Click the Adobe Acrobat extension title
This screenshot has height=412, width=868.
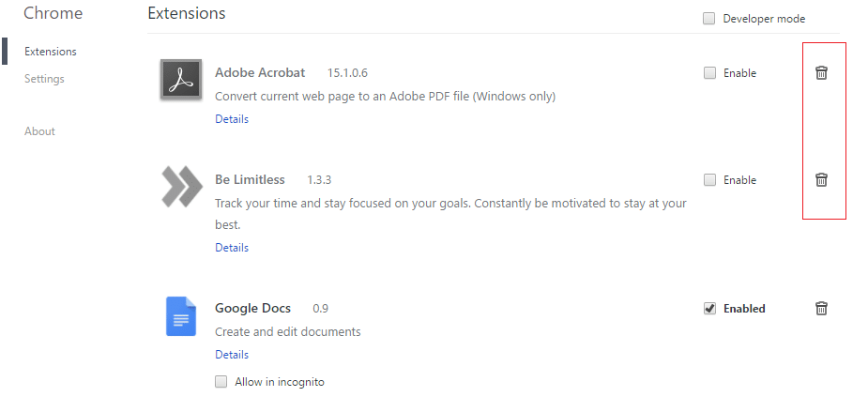[x=260, y=72]
